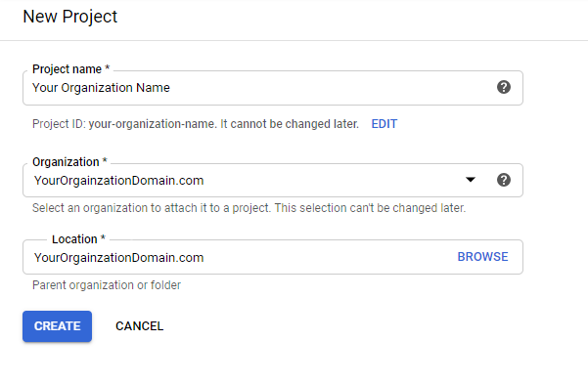This screenshot has height=384, width=588.
Task: Click the blue CREATE button
Action: coord(57,326)
